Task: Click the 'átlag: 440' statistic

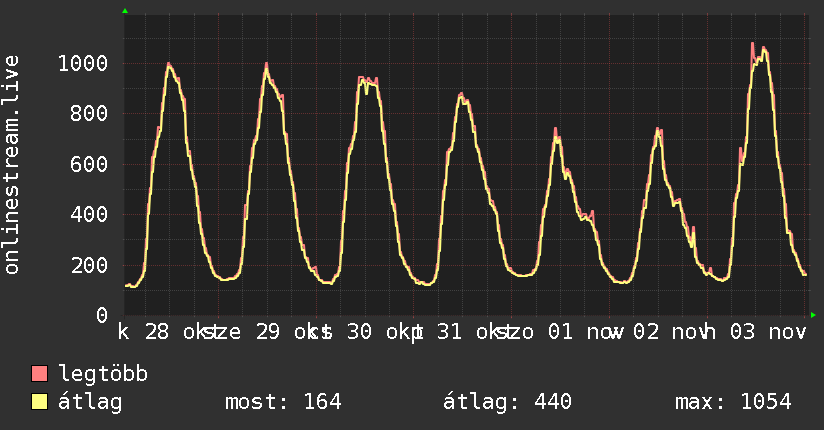Action: pos(507,402)
